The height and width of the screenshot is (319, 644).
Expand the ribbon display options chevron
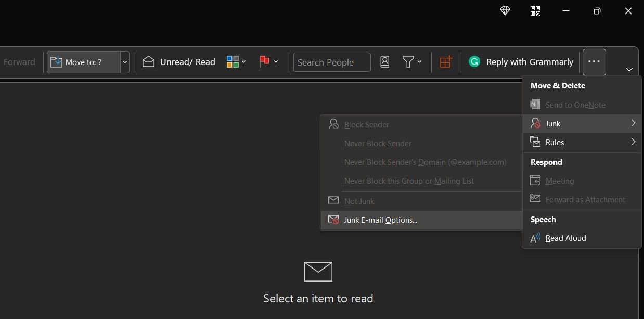click(629, 70)
